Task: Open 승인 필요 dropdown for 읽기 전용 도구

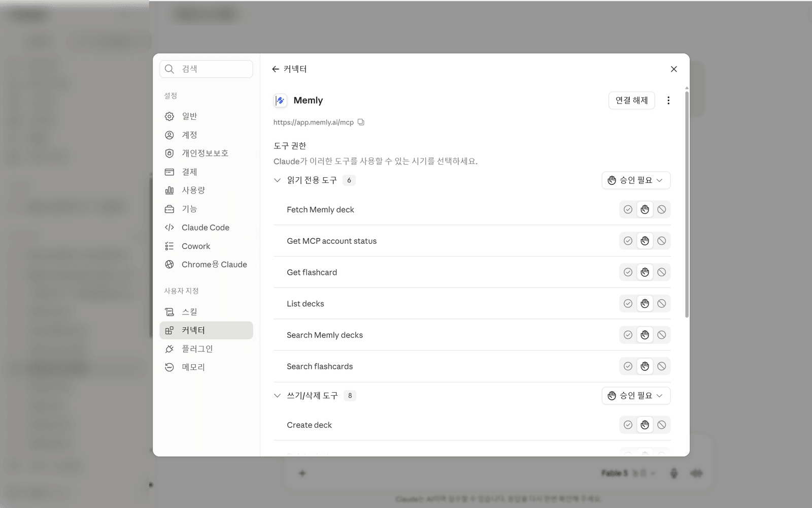Action: point(636,180)
